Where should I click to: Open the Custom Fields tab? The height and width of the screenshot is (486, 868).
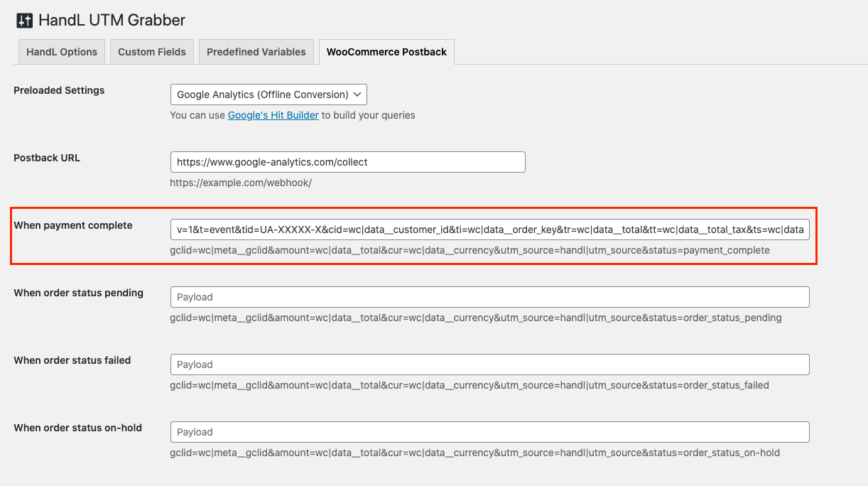point(152,52)
